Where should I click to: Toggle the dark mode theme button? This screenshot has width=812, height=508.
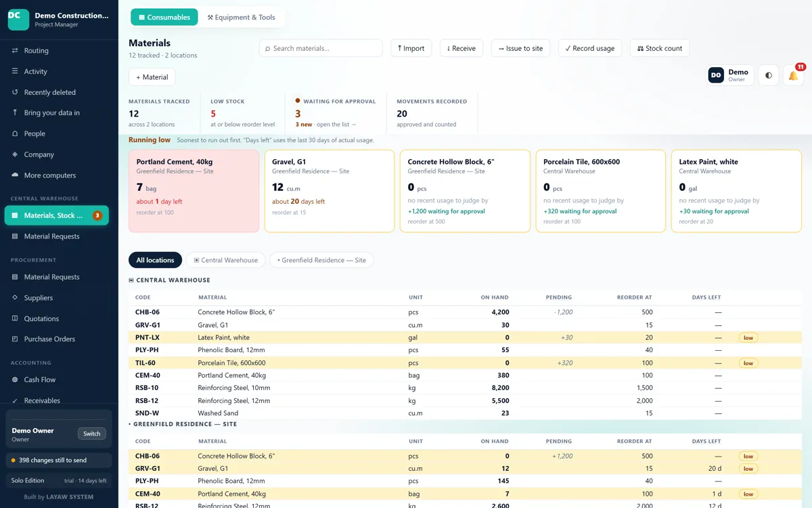(x=769, y=75)
